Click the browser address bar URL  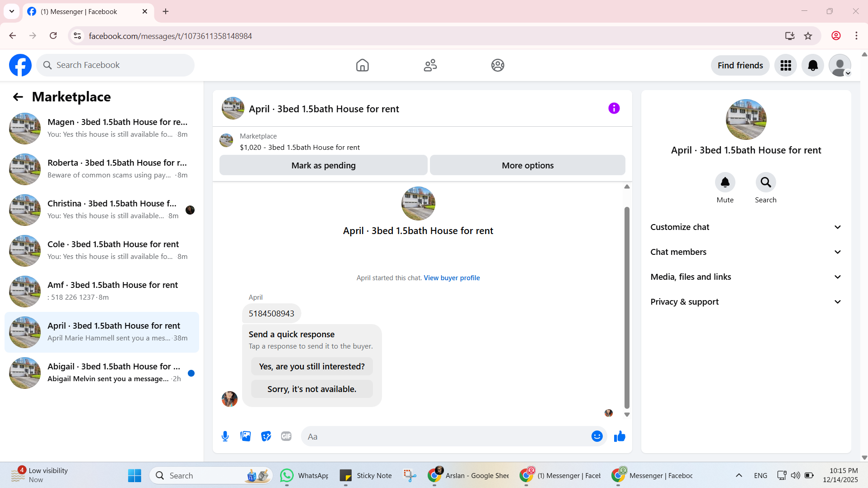click(x=170, y=36)
